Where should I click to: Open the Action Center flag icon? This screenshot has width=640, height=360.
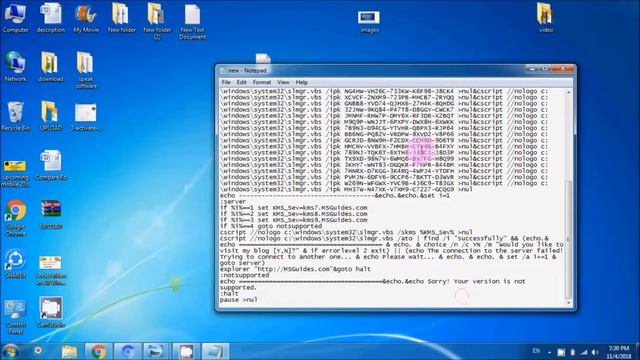click(561, 352)
